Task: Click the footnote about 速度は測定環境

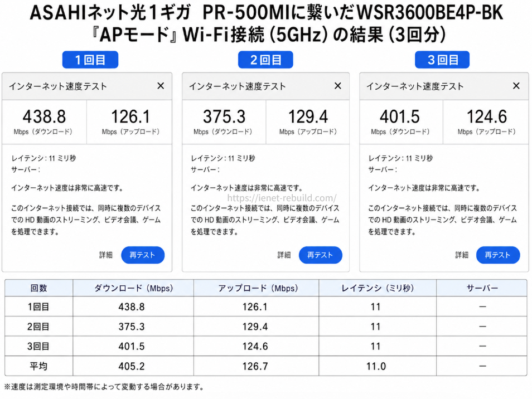Action: click(x=104, y=386)
